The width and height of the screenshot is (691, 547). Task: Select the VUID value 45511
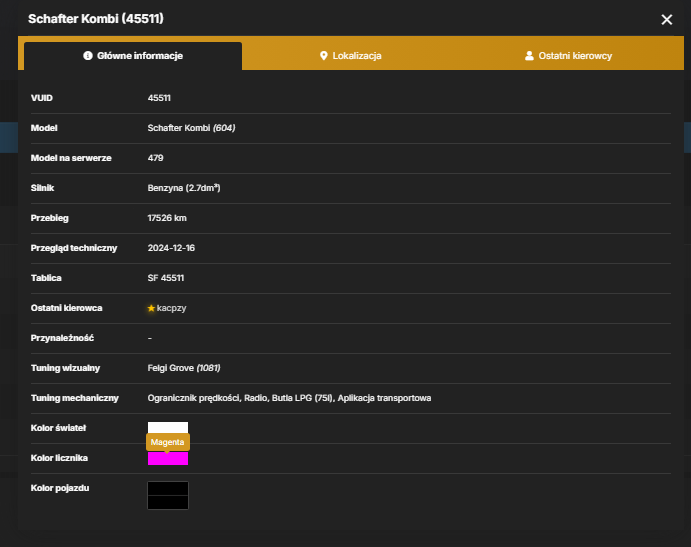click(159, 98)
